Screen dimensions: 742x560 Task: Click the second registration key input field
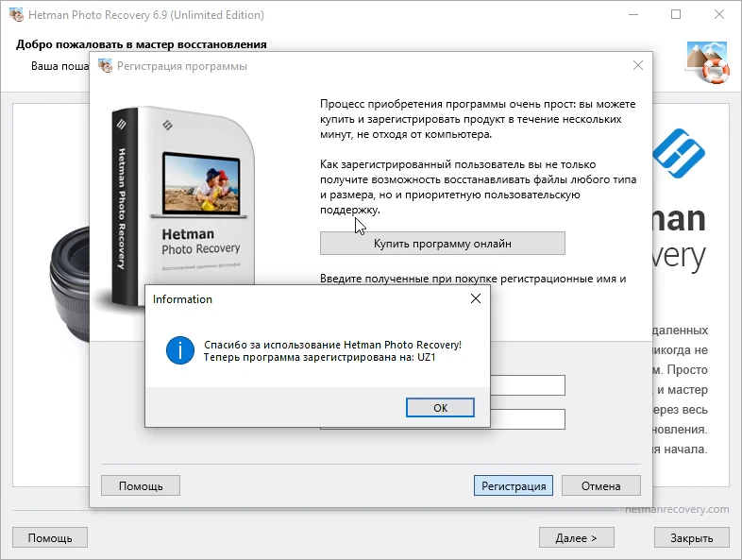528,419
